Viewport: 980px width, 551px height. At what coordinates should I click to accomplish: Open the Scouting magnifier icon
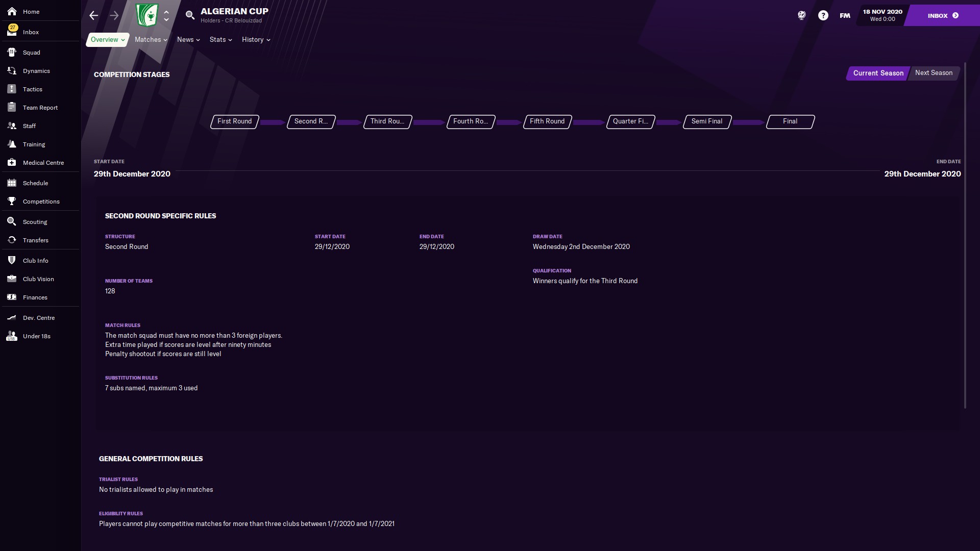coord(12,221)
